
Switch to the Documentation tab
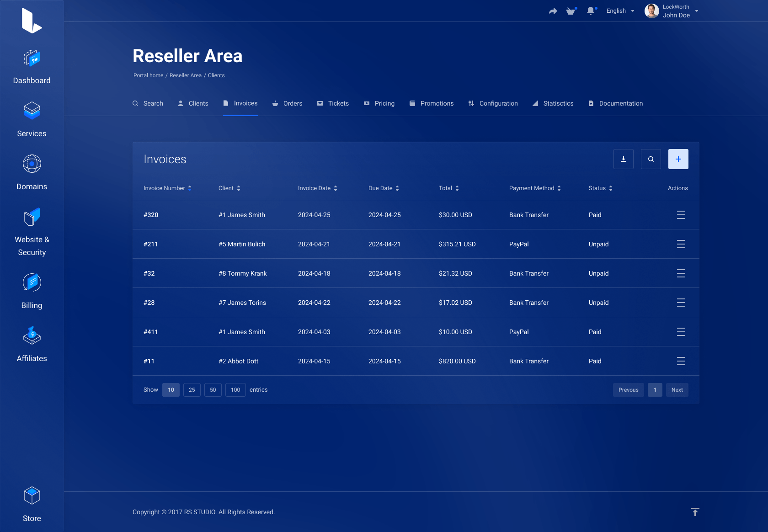click(616, 103)
